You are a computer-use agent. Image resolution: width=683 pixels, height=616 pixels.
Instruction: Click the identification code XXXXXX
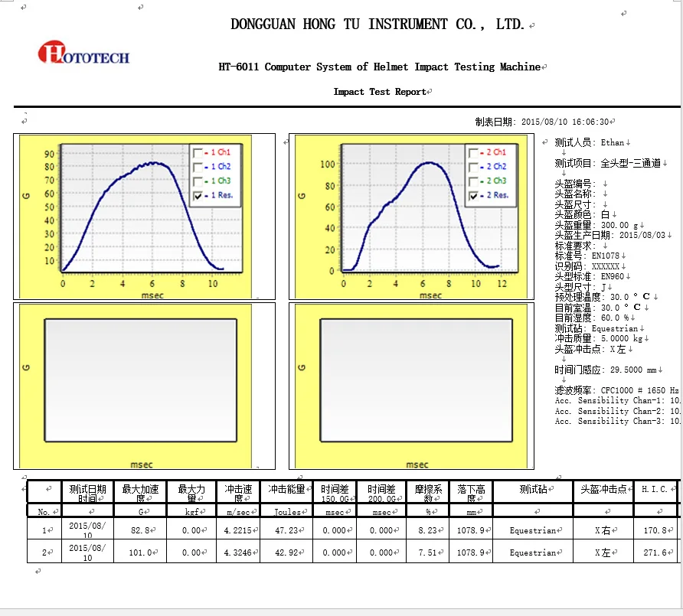pos(606,266)
